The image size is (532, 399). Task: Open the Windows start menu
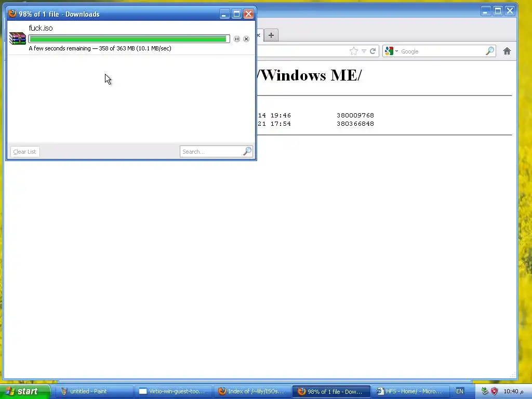tap(25, 391)
